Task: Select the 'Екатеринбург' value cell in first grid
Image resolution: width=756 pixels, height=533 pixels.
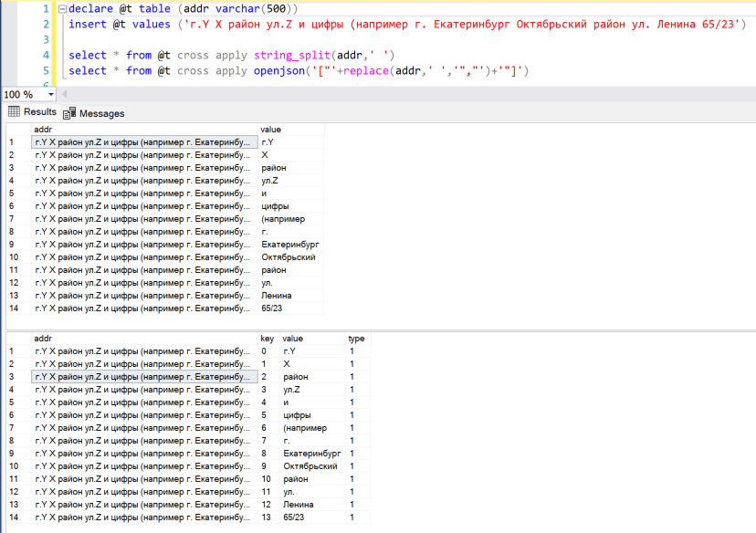Action: point(289,245)
